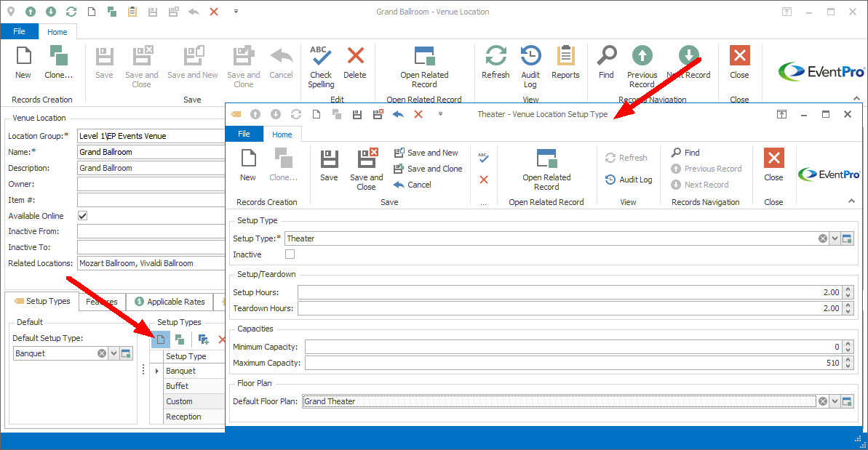
Task: Click Save in Theater window ribbon
Action: click(329, 165)
